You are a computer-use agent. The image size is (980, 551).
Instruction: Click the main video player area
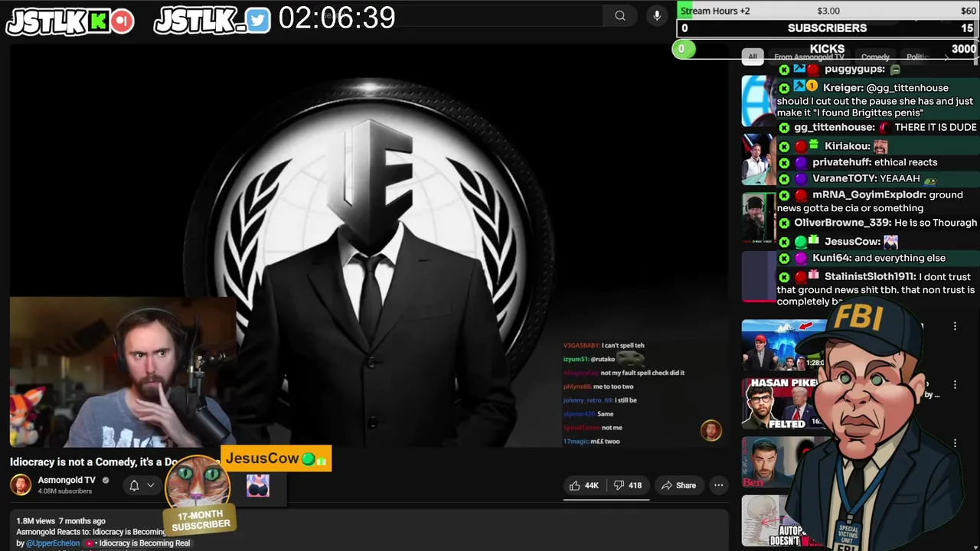coord(369,246)
